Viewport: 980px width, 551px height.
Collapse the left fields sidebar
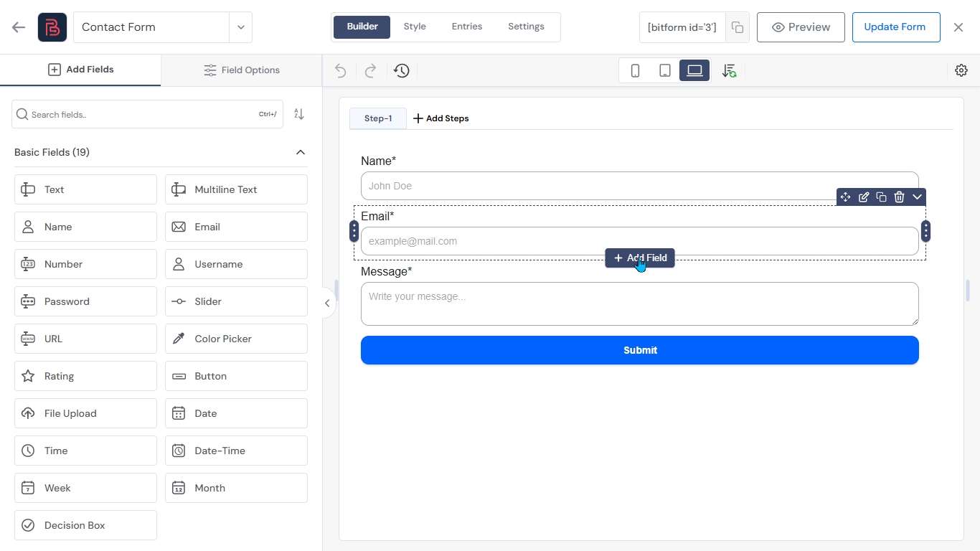coord(327,303)
